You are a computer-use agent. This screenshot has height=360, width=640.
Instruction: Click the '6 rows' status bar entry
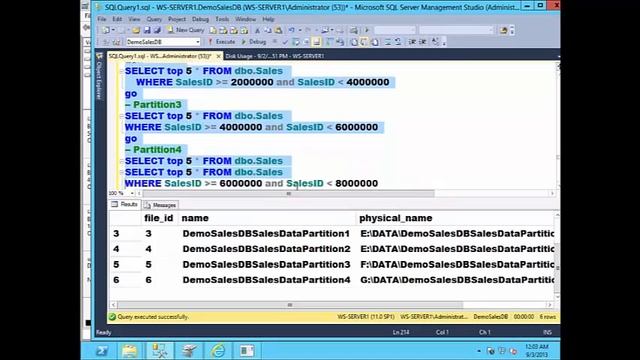click(x=547, y=317)
